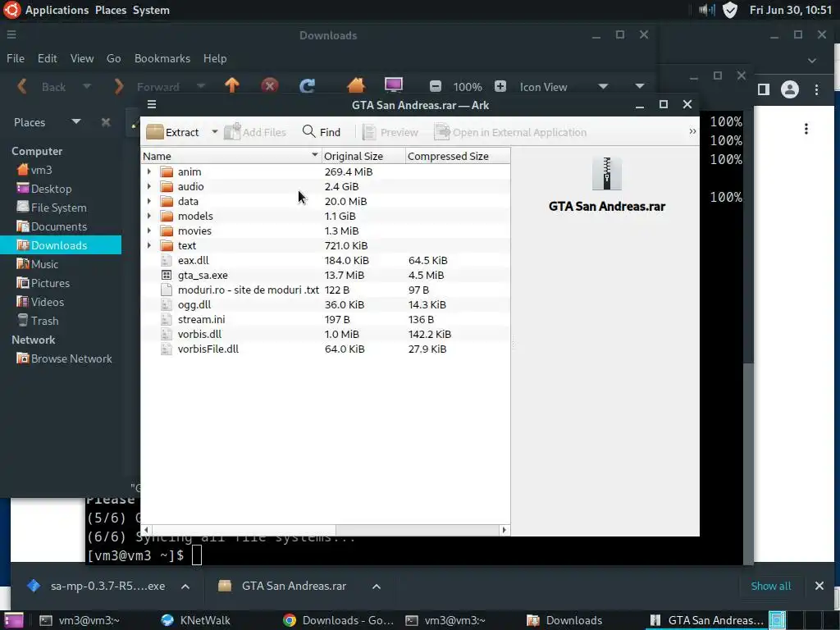Click Find in Ark toolbar

pos(322,132)
